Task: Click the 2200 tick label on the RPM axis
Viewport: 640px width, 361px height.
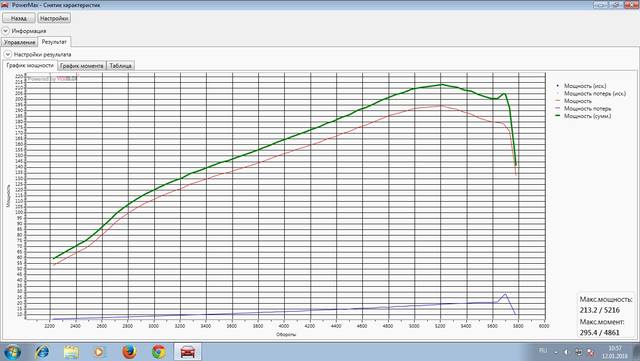Action: tap(49, 326)
